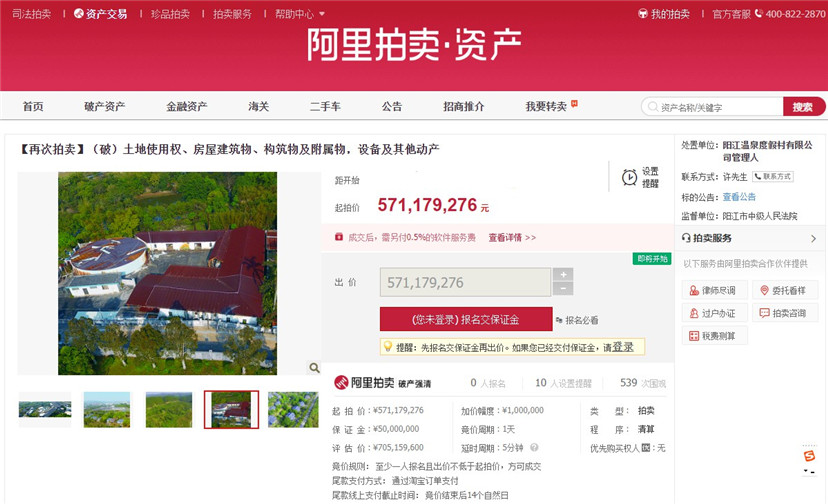828x504 pixels.
Task: Click the 拍卖服务 headset icon
Action: click(x=686, y=238)
